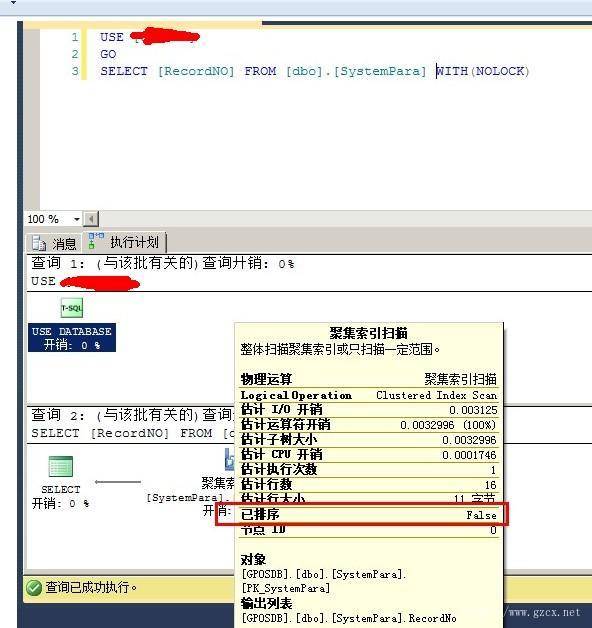
Task: Click the small dropdown arrow at top-left
Action: click(x=13, y=2)
